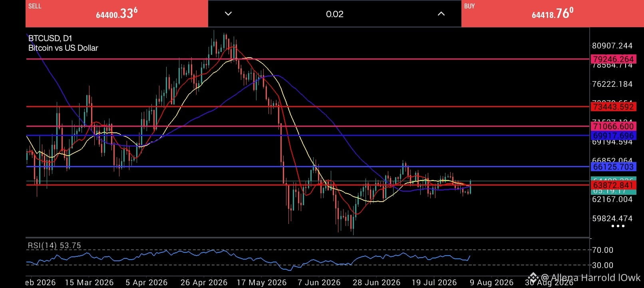Select the blue 66125.703 price level label

(x=613, y=167)
